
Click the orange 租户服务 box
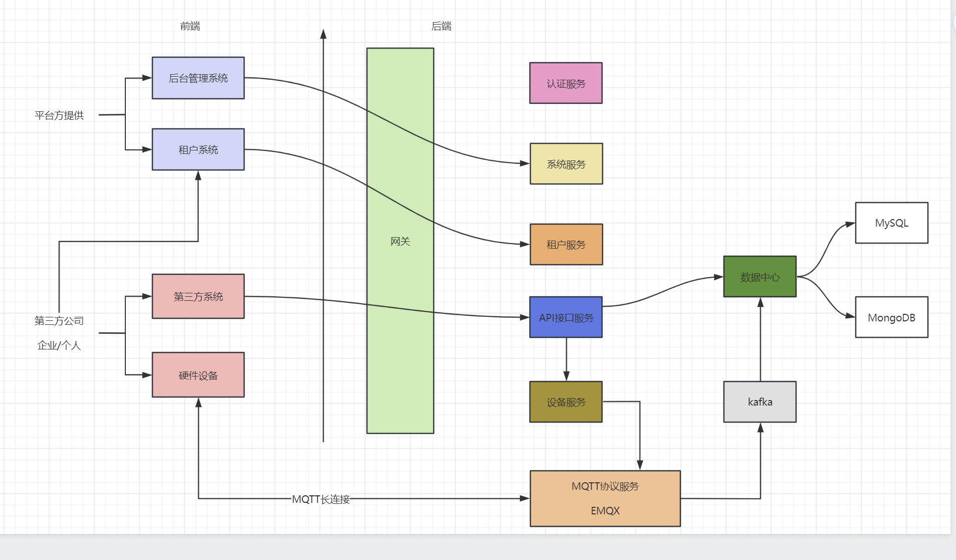[566, 245]
